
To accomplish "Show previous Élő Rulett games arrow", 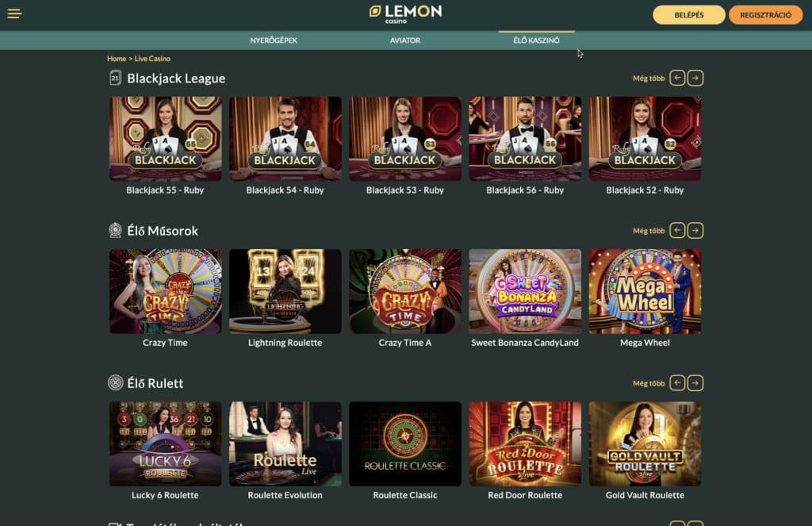I will point(677,382).
